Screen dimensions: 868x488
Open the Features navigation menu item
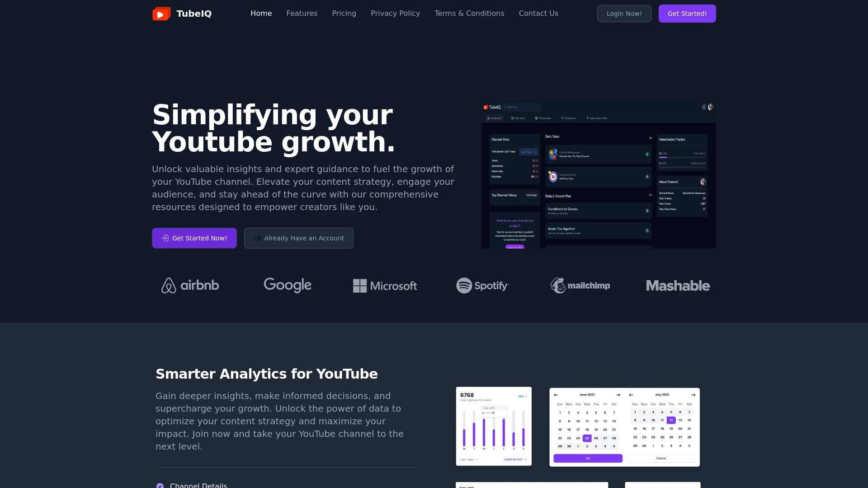[302, 13]
